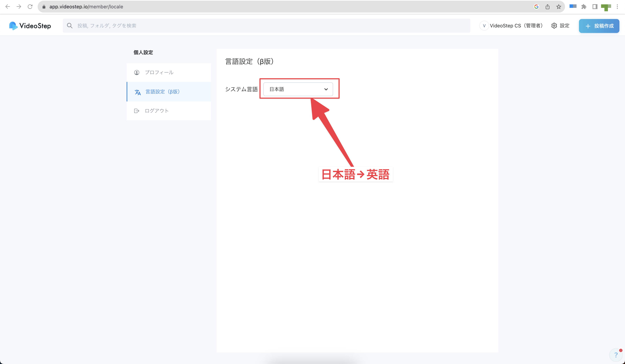Click the search magnifier icon
Image resolution: width=625 pixels, height=364 pixels.
[x=70, y=26]
